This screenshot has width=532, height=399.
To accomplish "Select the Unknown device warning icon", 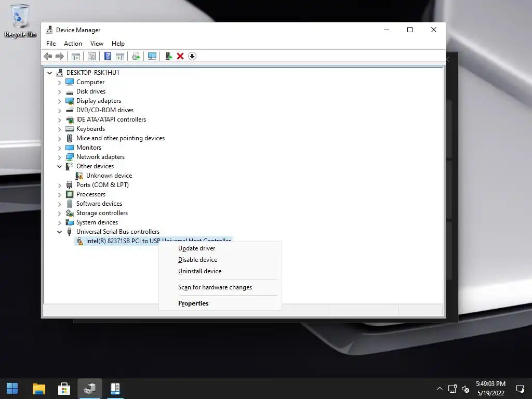I will click(79, 176).
